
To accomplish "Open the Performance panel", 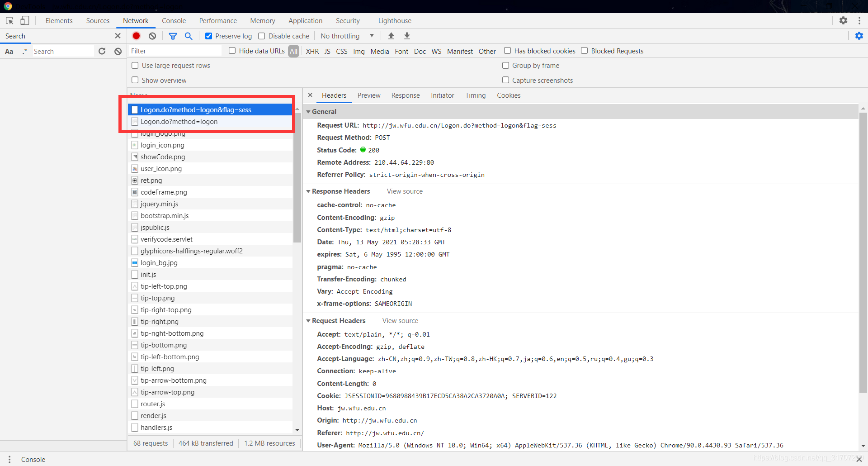I will [x=218, y=20].
